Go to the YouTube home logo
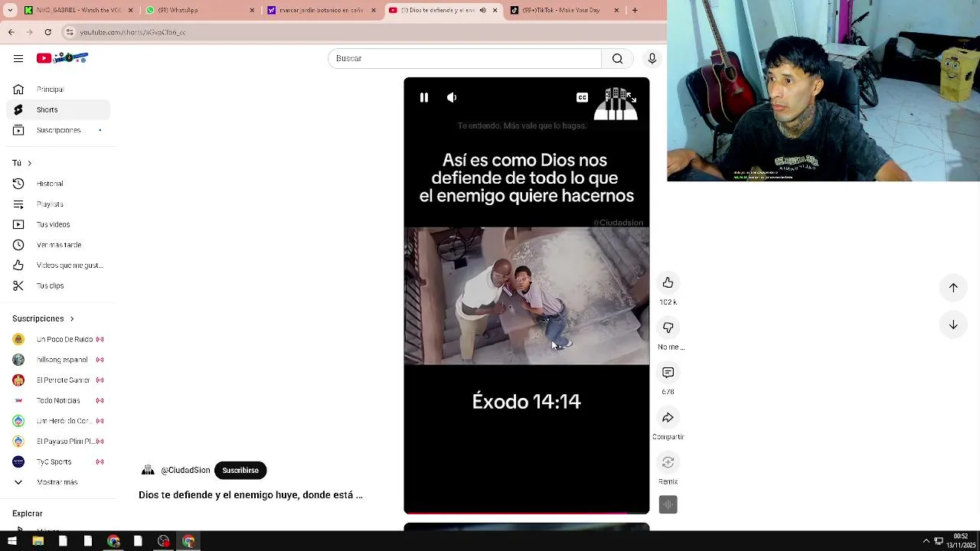980x551 pixels. [62, 58]
